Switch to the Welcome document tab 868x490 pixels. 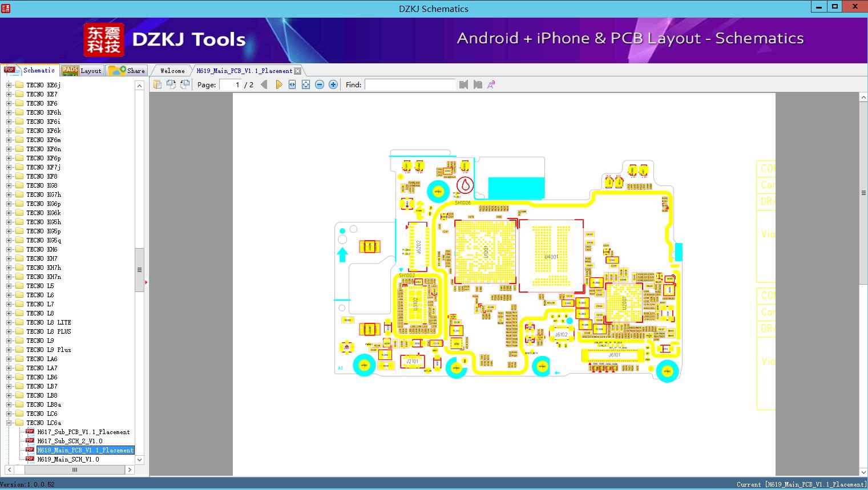tap(172, 71)
